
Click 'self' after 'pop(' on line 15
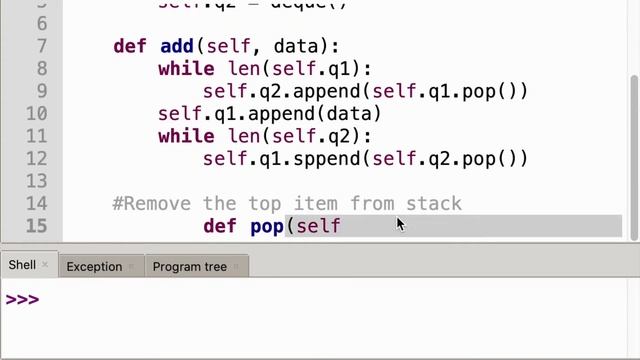pyautogui.click(x=318, y=226)
